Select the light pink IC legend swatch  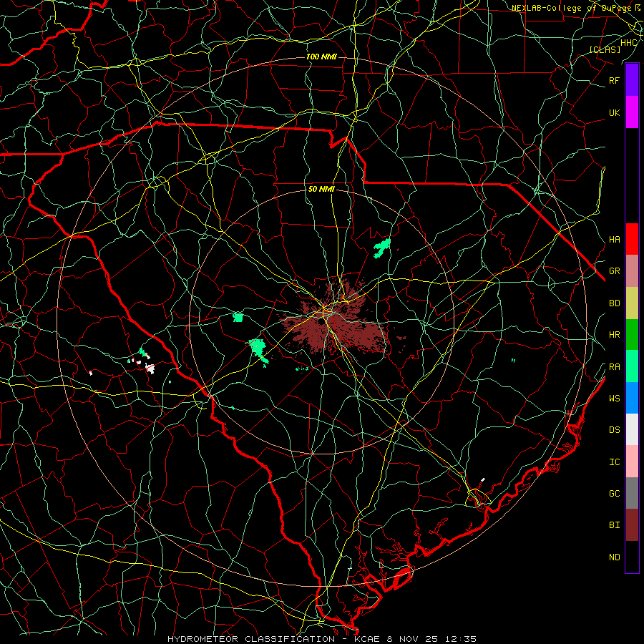pyautogui.click(x=632, y=462)
